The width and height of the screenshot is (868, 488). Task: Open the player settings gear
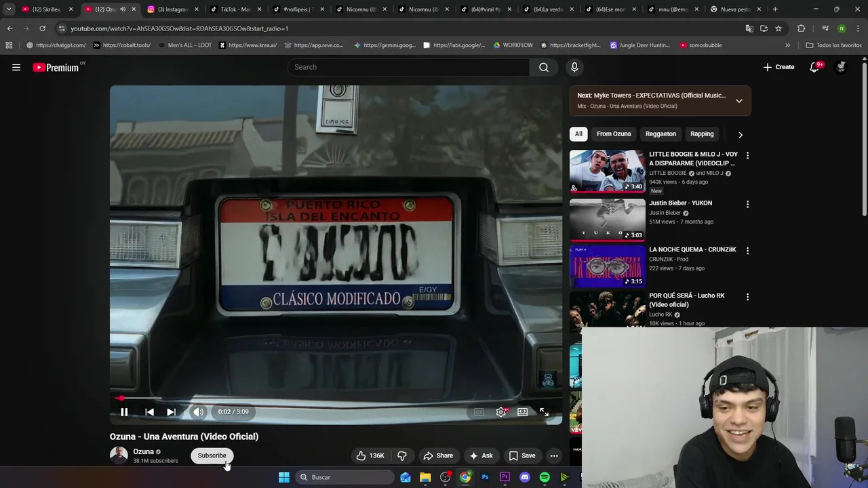click(500, 411)
